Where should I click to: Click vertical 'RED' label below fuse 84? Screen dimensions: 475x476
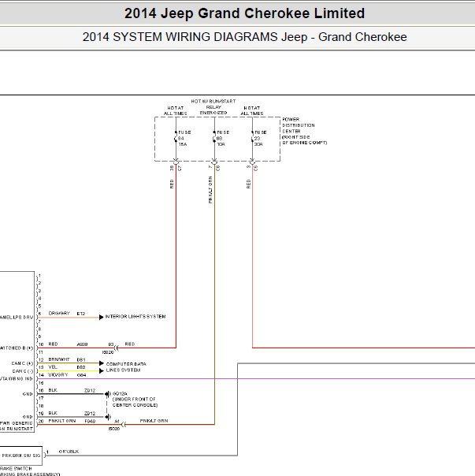pyautogui.click(x=172, y=184)
